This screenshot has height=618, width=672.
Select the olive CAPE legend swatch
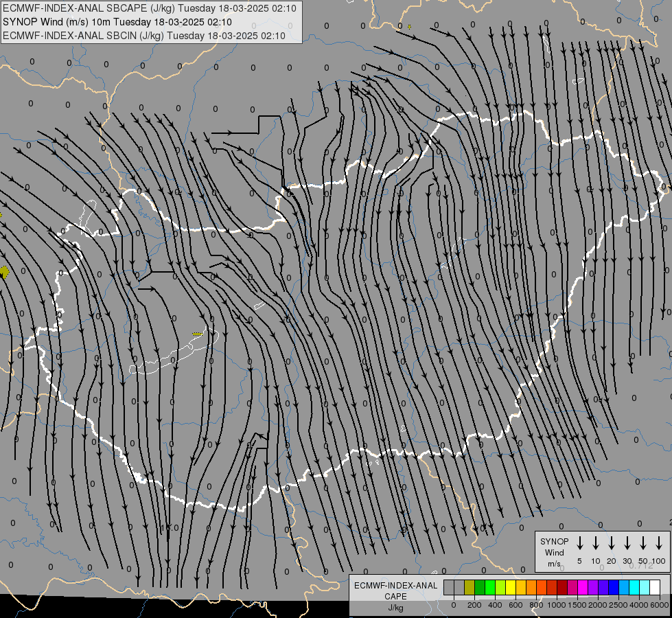tap(470, 587)
